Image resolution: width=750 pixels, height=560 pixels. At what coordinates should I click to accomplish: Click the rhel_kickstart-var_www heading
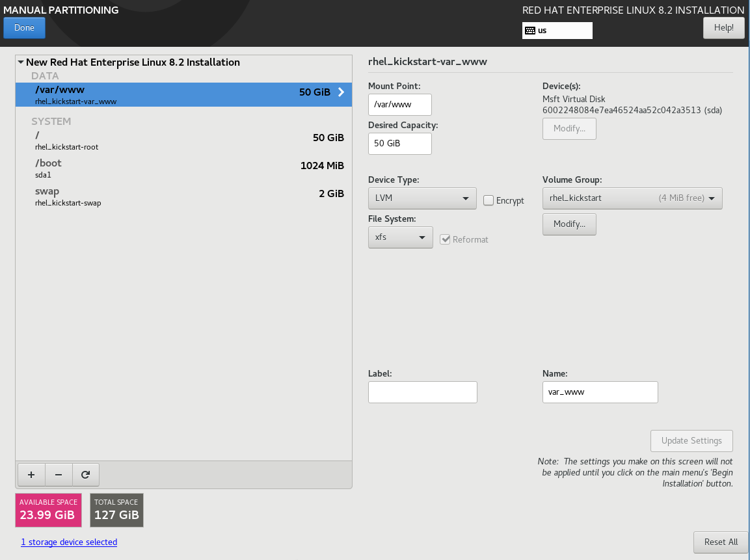427,62
